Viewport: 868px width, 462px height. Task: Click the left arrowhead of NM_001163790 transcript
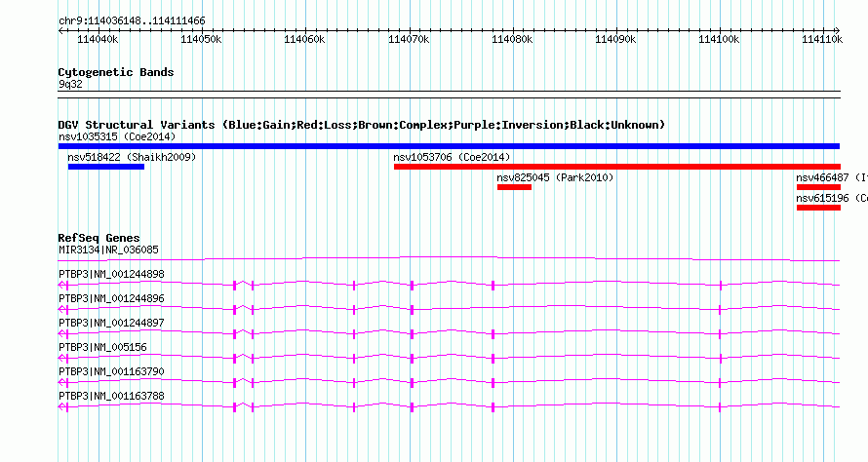[x=63, y=382]
